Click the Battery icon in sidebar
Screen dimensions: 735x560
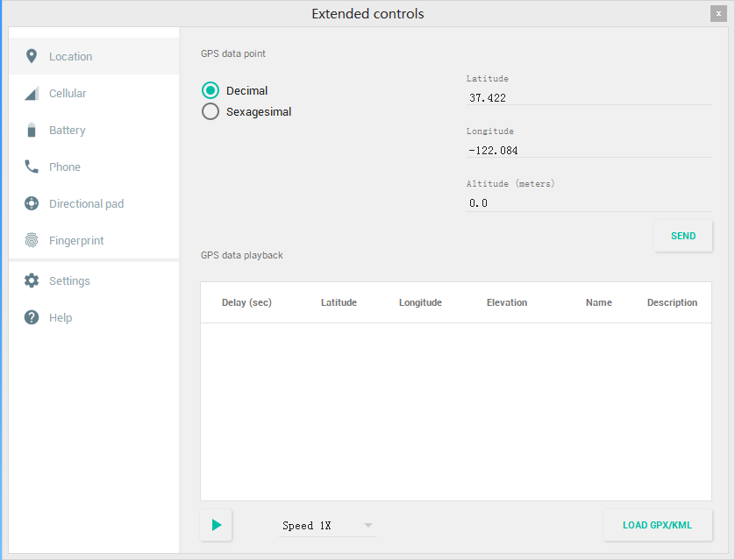click(x=32, y=131)
